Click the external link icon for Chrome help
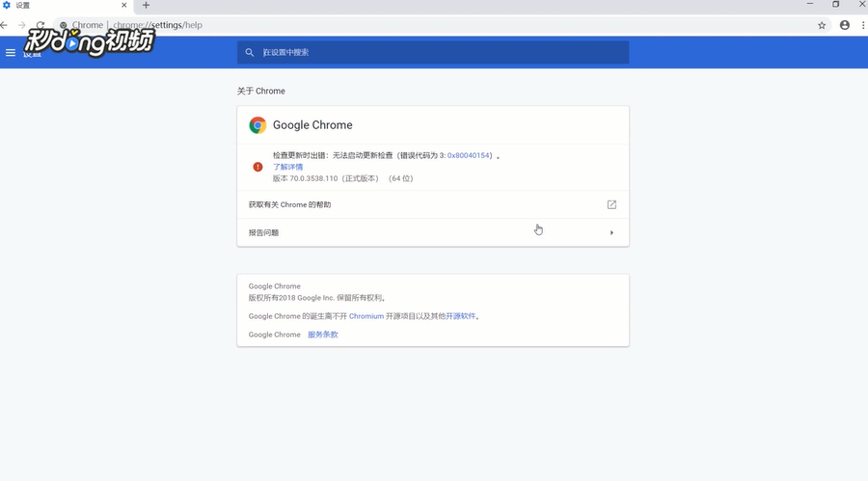The height and width of the screenshot is (481, 868). point(611,204)
